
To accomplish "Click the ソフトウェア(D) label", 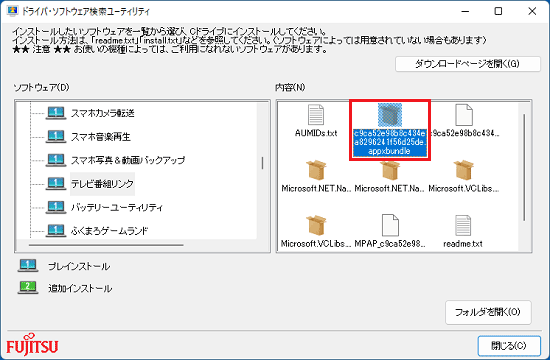I will tap(41, 87).
